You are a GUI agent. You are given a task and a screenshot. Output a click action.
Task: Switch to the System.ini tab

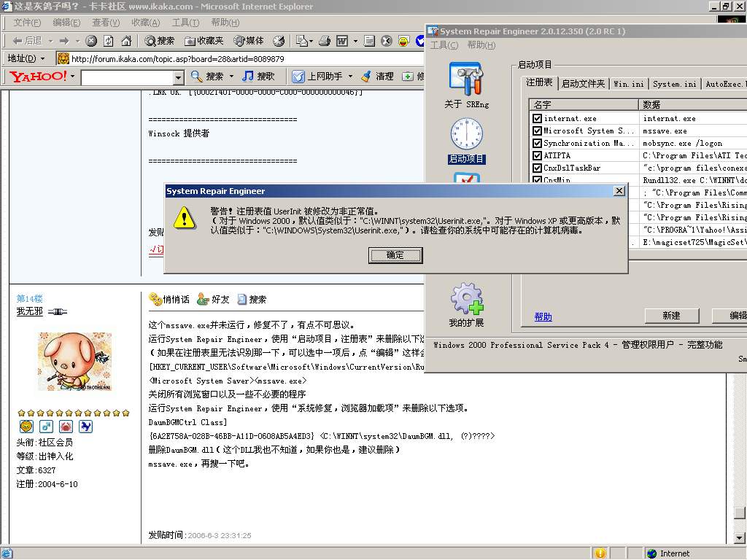674,84
